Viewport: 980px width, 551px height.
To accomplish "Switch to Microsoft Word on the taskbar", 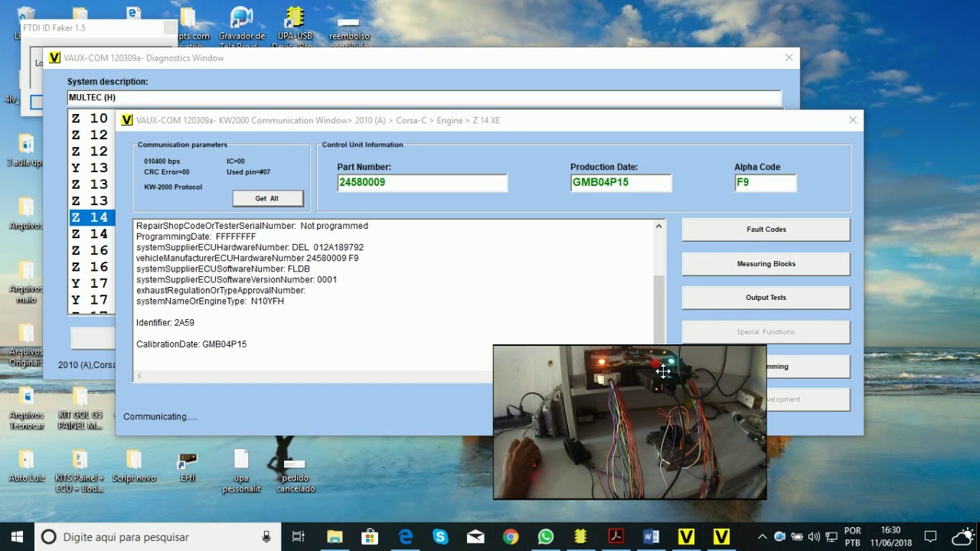I will click(x=651, y=536).
